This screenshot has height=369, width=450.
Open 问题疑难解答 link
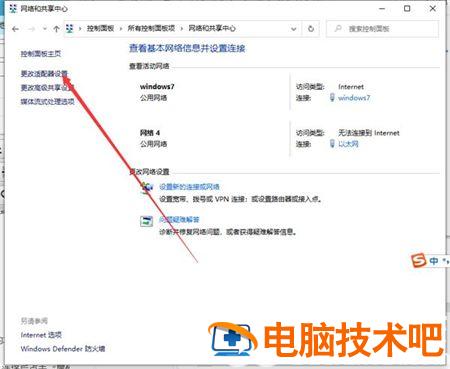tap(179, 220)
